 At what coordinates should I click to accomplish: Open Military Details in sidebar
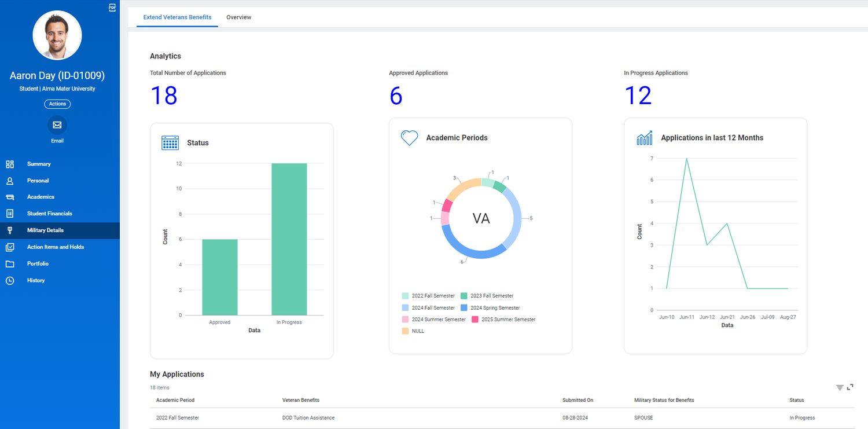point(45,230)
